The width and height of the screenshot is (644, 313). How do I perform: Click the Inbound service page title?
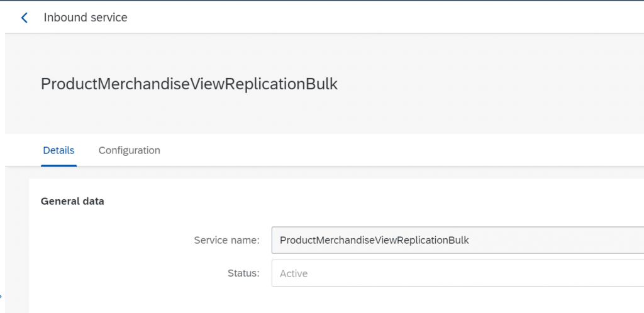click(86, 18)
